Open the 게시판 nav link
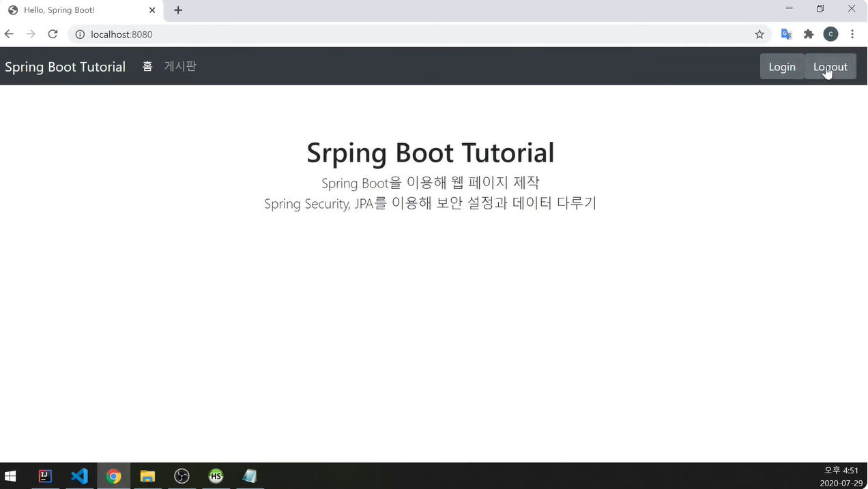This screenshot has width=868, height=489. (x=180, y=66)
